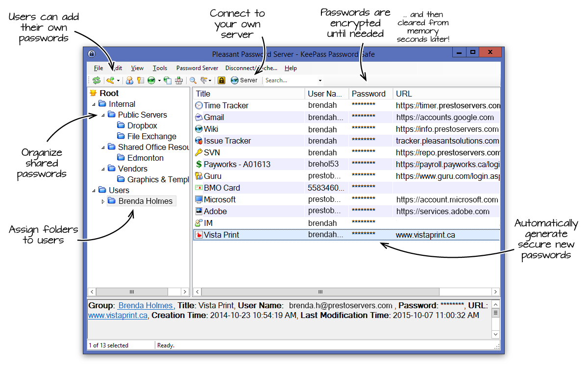Click the Copy Password key icon

coord(140,80)
